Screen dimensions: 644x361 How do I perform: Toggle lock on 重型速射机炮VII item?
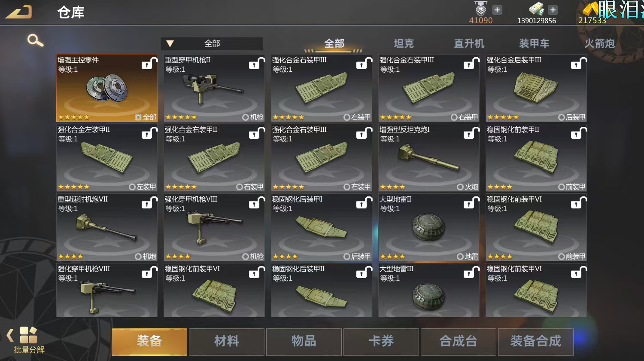(x=149, y=203)
